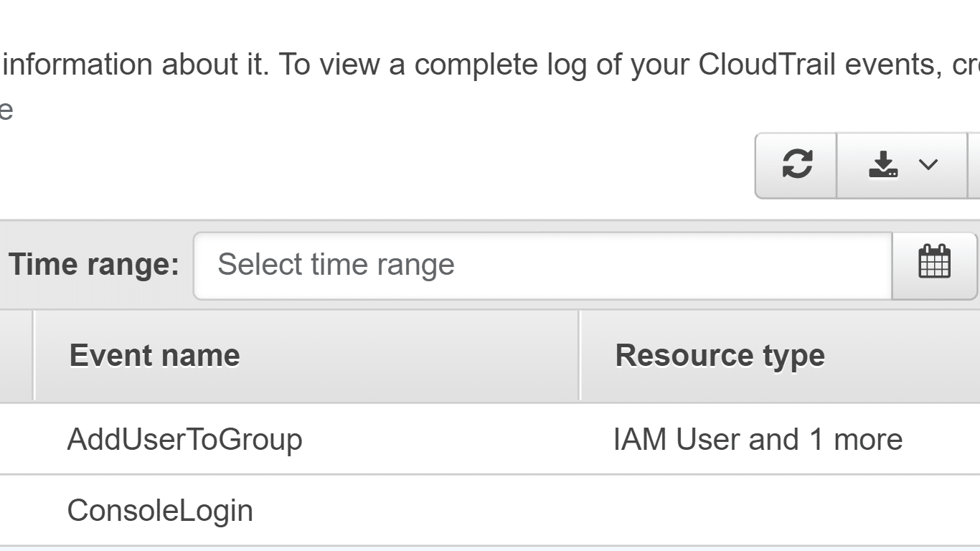Image resolution: width=980 pixels, height=551 pixels.
Task: Click the IAM User and 1 more text
Action: (x=759, y=438)
